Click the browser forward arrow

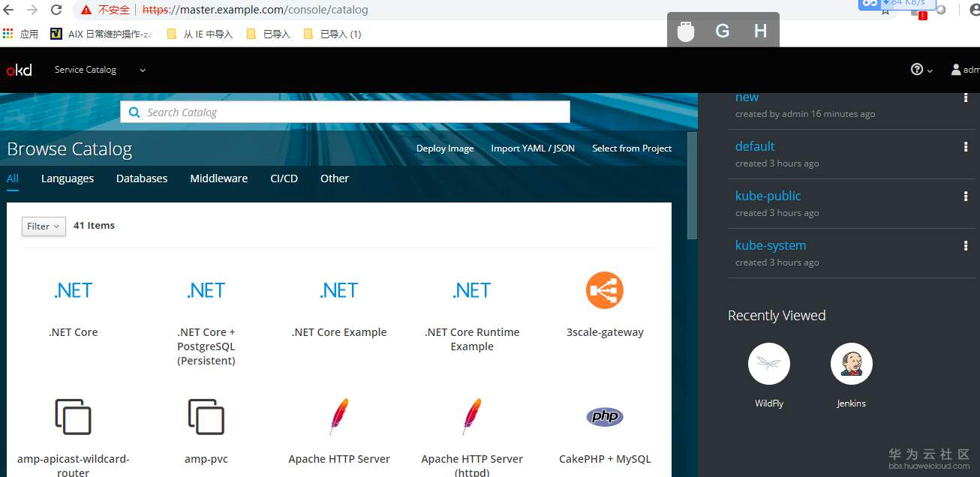click(32, 10)
